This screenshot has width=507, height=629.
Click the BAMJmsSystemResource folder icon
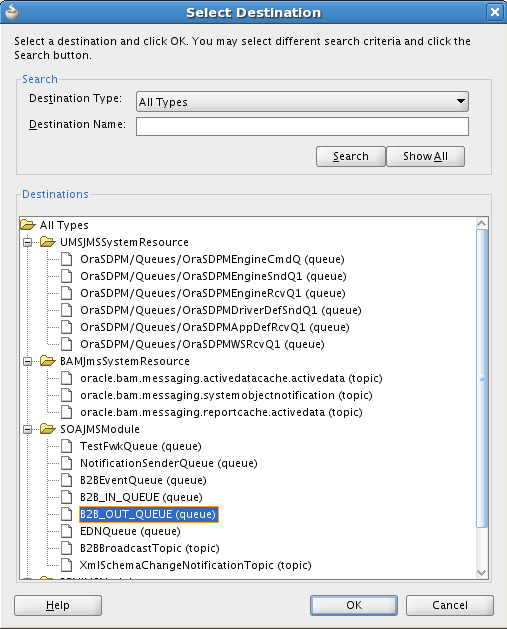48,361
